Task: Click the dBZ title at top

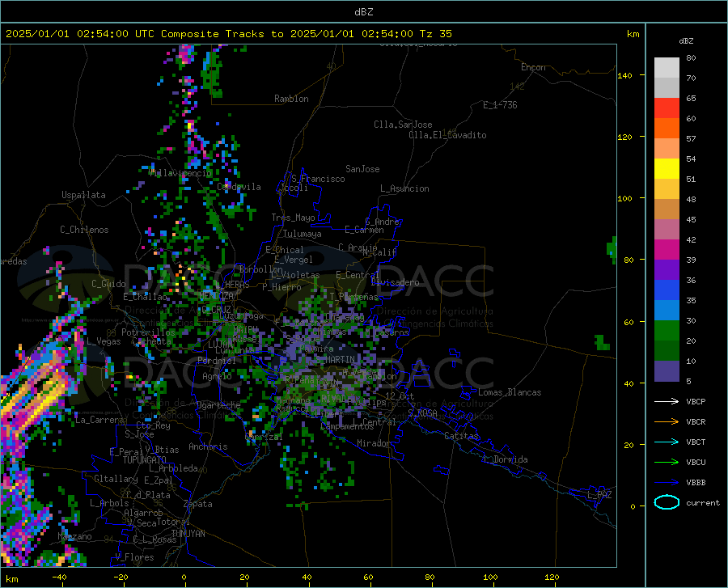Action: click(363, 12)
